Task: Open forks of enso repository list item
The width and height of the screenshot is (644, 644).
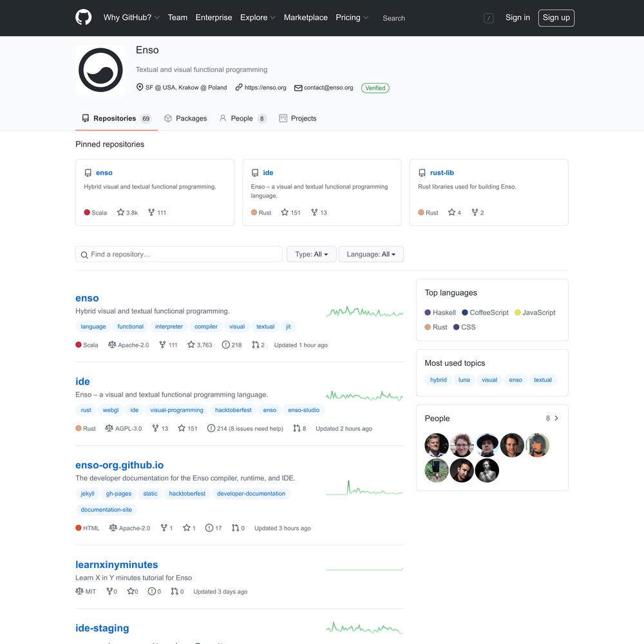Action: tap(168, 345)
